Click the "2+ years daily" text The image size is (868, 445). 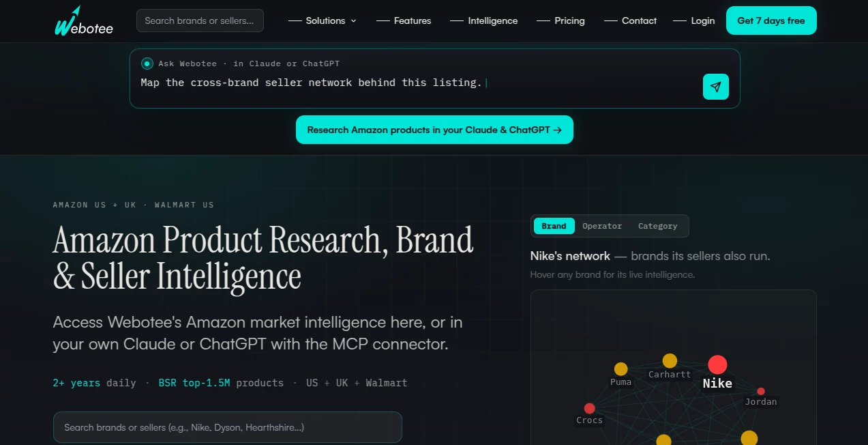tap(94, 383)
